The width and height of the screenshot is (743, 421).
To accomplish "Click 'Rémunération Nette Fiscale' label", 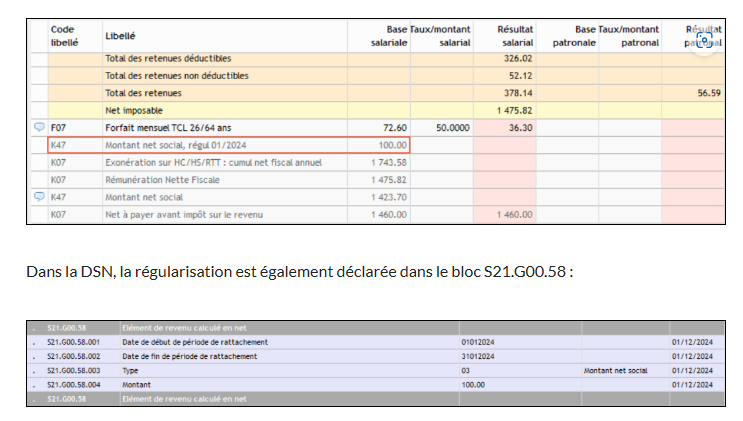I will tap(163, 180).
